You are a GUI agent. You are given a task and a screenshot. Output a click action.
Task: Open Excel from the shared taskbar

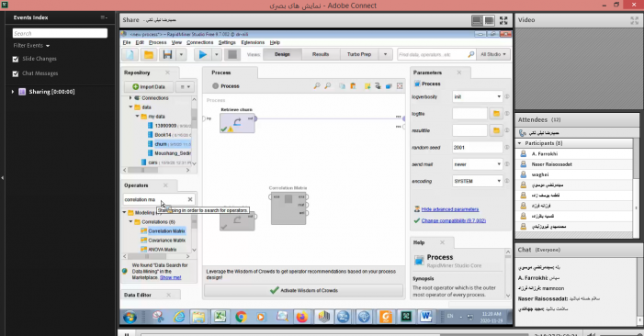click(220, 317)
